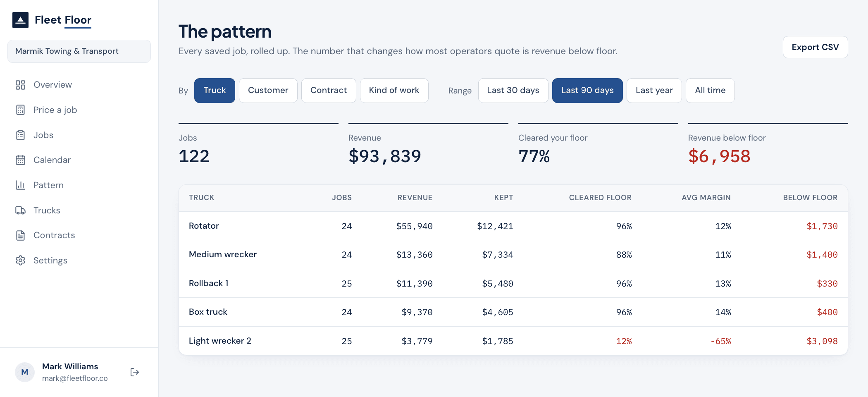Group results by Contract
Screen dimensions: 868x397
coord(329,91)
